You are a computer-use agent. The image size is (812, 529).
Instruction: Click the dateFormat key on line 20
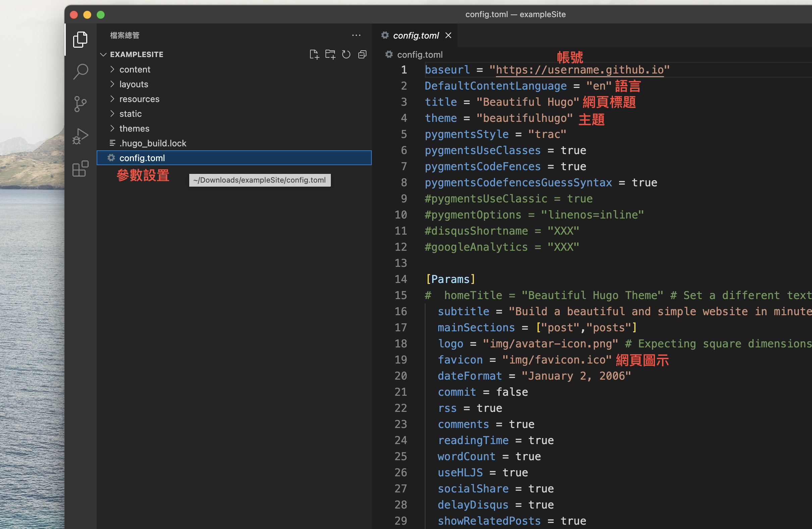point(469,376)
